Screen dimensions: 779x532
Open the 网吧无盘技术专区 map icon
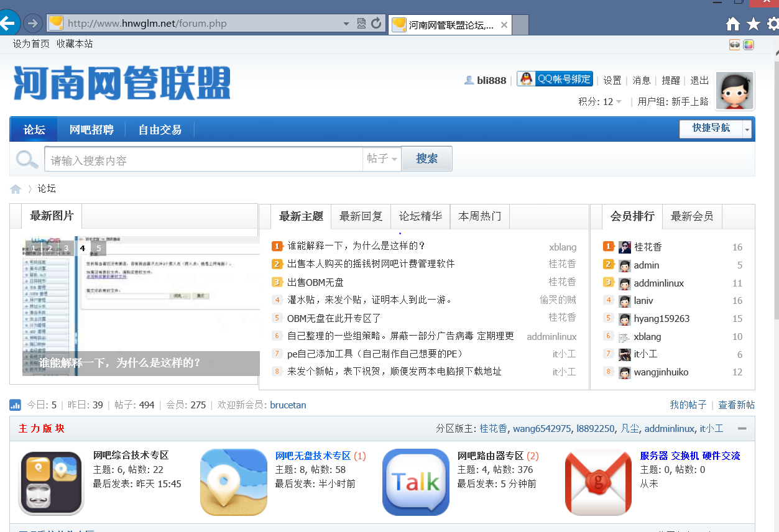pos(234,482)
